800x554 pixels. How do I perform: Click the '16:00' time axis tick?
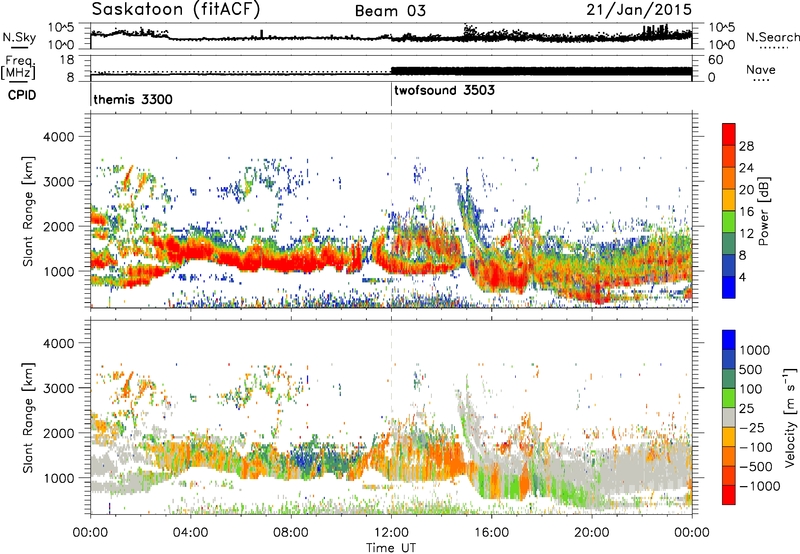point(491,533)
